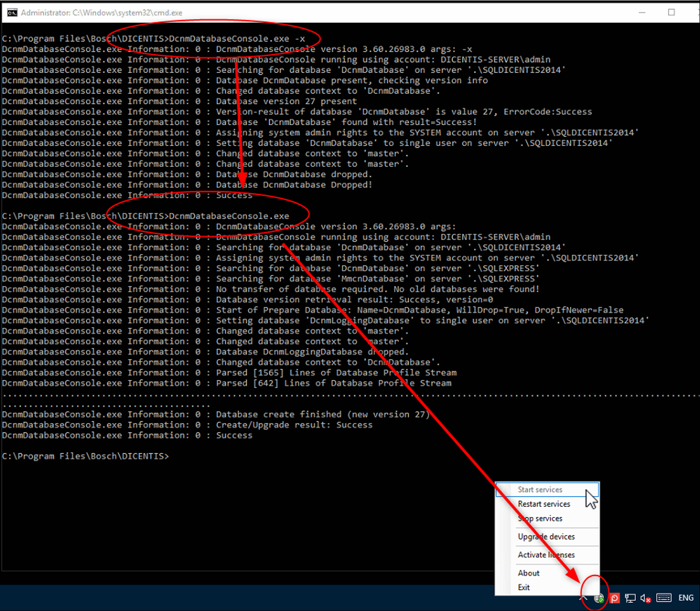Click the empty final command prompt line

86,456
